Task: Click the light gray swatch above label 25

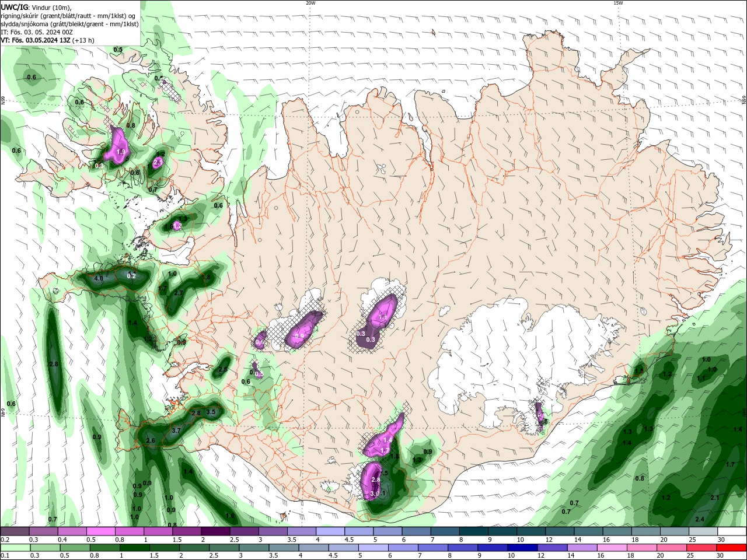Action: tap(703, 531)
